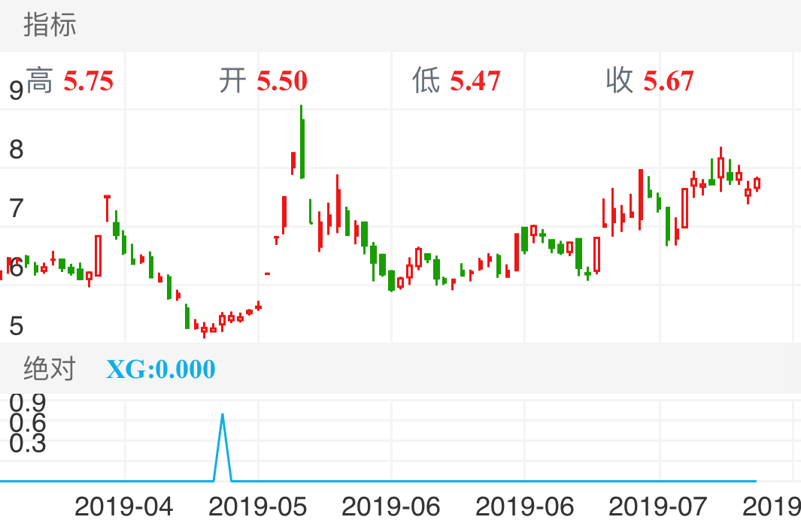
Task: Click the price axis label 5
Action: coord(17,325)
